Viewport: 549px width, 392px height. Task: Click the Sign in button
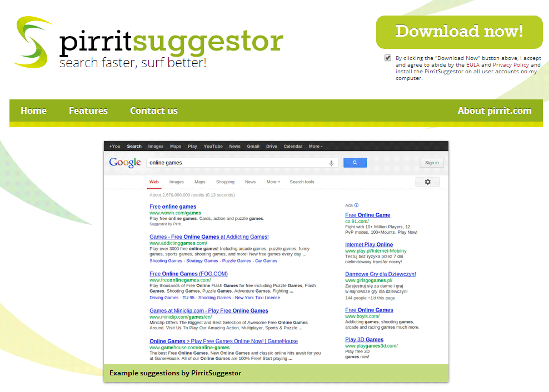[432, 163]
